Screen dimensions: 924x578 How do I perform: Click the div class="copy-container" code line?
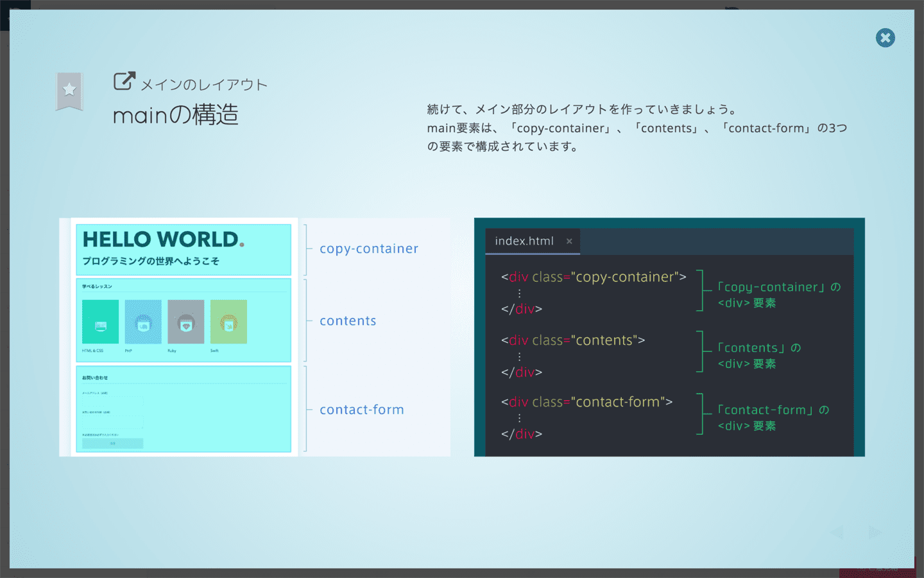(x=594, y=277)
